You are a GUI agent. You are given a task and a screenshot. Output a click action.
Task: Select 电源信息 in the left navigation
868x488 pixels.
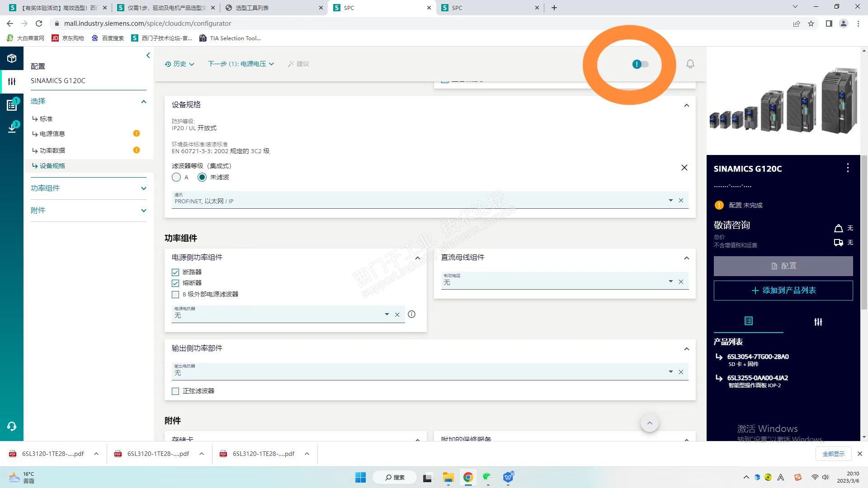(52, 134)
